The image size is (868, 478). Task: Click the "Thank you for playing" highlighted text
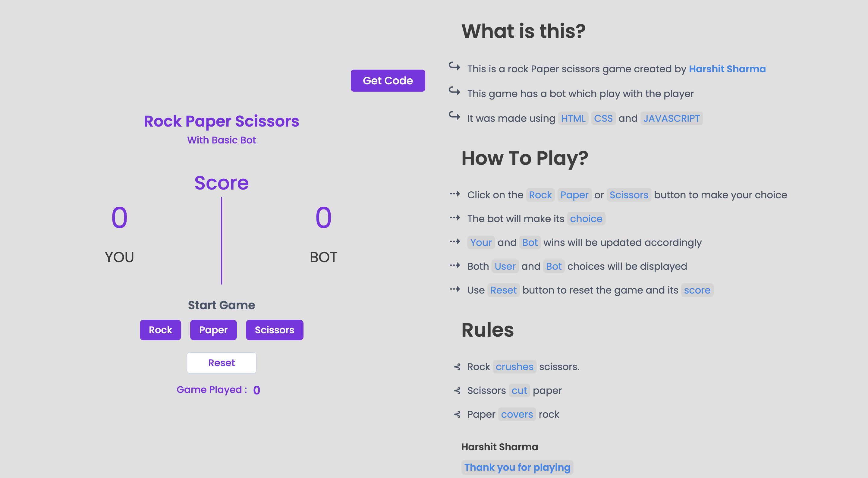click(517, 467)
